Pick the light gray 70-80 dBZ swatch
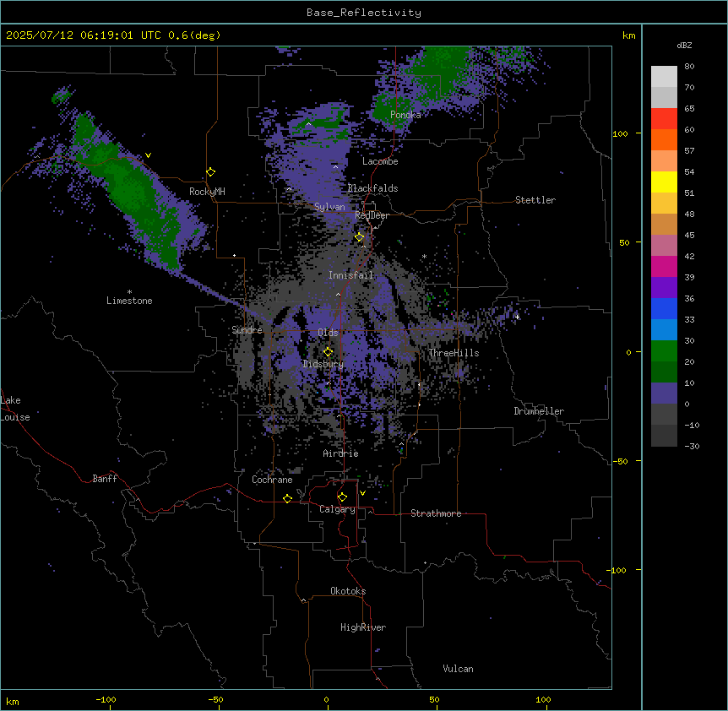Image resolution: width=728 pixels, height=711 pixels. point(664,77)
